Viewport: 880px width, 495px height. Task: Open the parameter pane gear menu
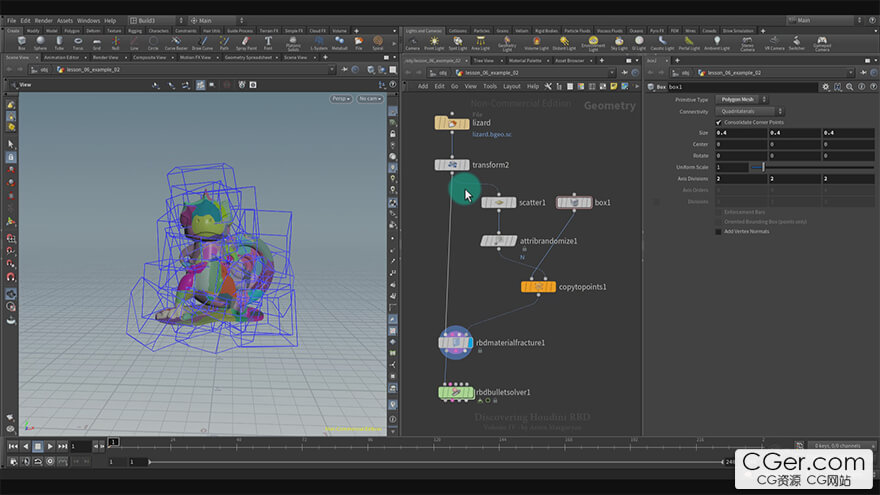[826, 87]
